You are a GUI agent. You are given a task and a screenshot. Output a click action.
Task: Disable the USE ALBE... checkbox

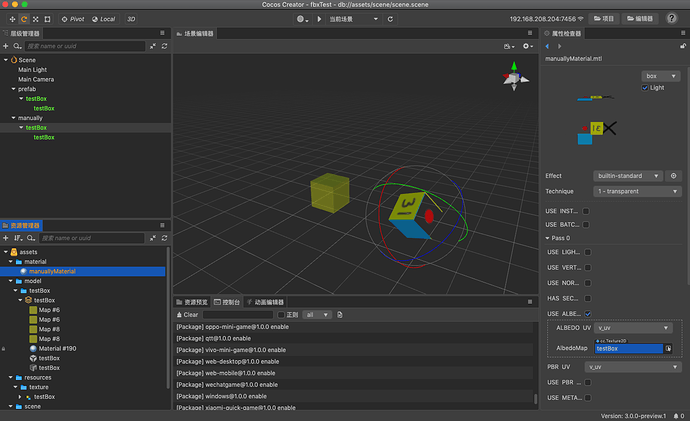587,314
